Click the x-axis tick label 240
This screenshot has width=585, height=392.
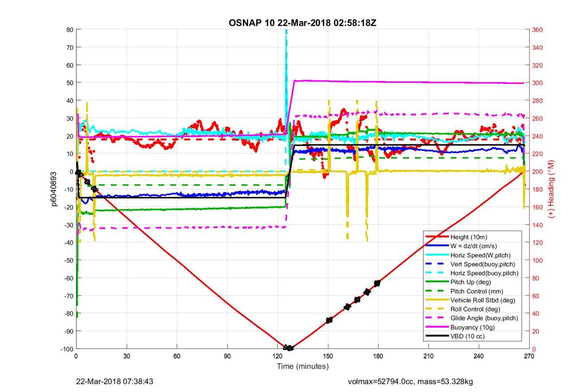pos(479,356)
